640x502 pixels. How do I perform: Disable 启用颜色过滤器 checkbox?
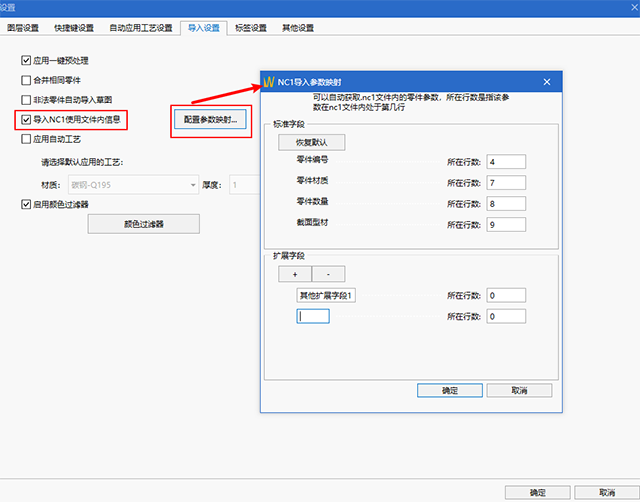click(26, 204)
